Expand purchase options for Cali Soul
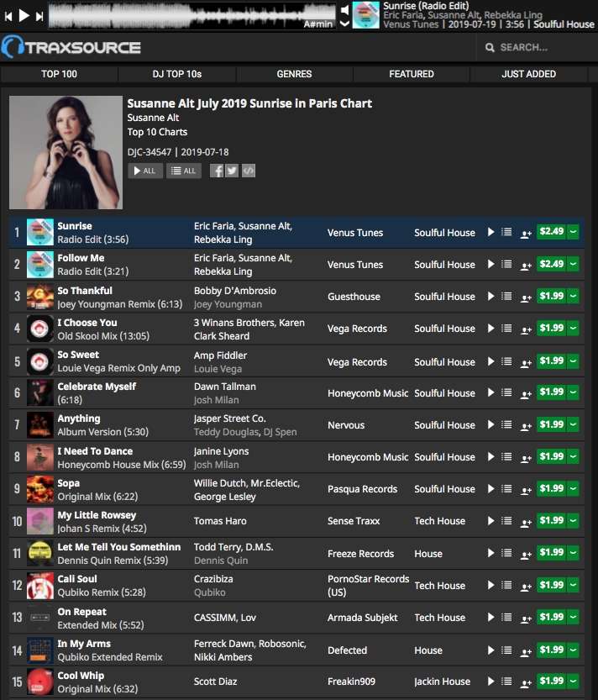The image size is (598, 700). pos(574,585)
